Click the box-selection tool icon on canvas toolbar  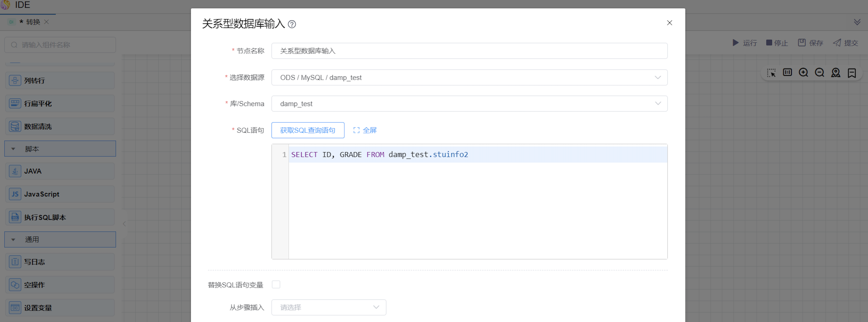click(x=771, y=73)
